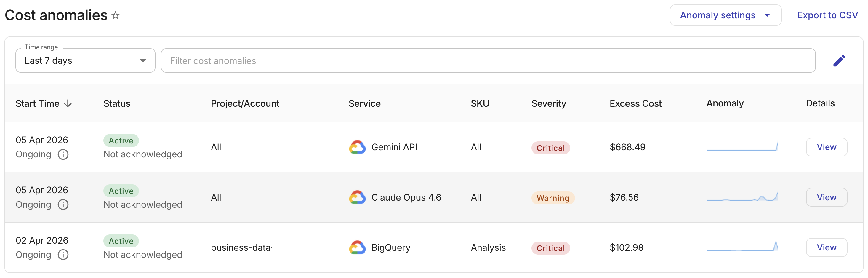The width and height of the screenshot is (868, 278).
Task: View details of BigQuery anomaly
Action: pyautogui.click(x=826, y=248)
